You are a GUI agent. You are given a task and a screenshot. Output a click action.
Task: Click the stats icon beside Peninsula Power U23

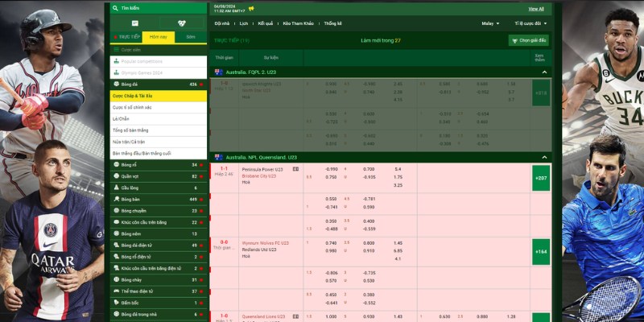(295, 169)
